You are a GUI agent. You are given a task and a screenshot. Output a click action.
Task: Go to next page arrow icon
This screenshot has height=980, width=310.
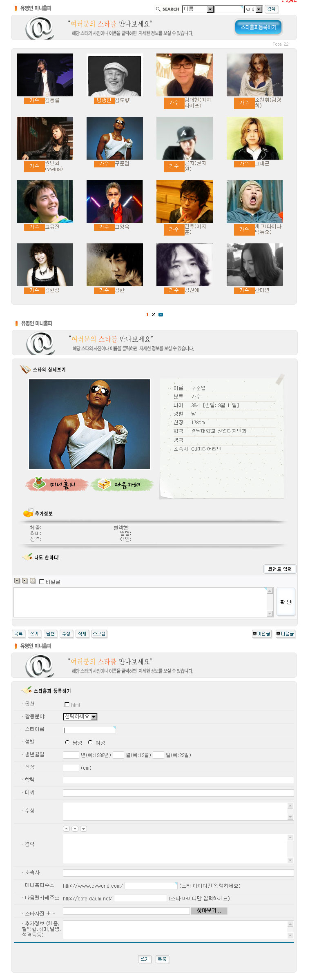[x=161, y=314]
